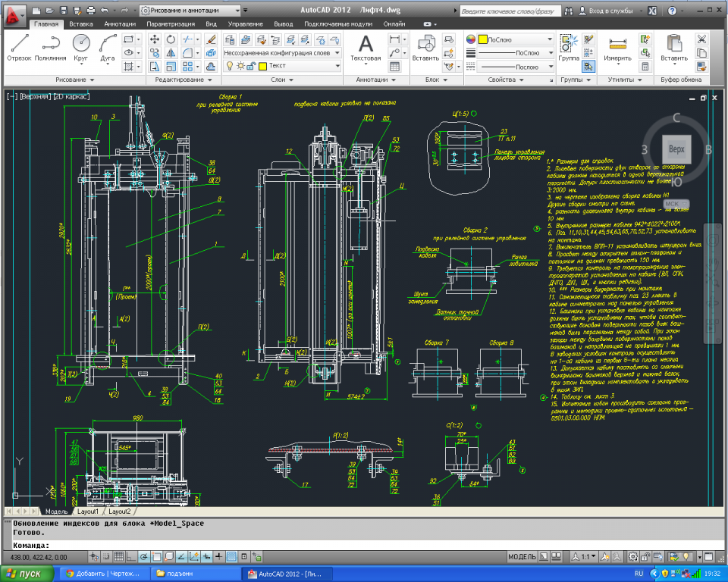This screenshot has width=728, height=582.
Task: Click the Rotate tool icon
Action: pyautogui.click(x=171, y=39)
